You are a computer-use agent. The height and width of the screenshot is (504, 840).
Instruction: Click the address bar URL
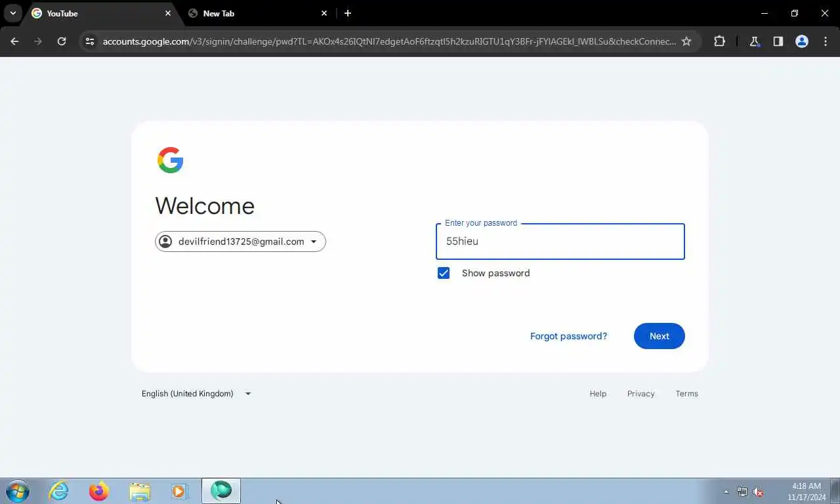pyautogui.click(x=389, y=41)
